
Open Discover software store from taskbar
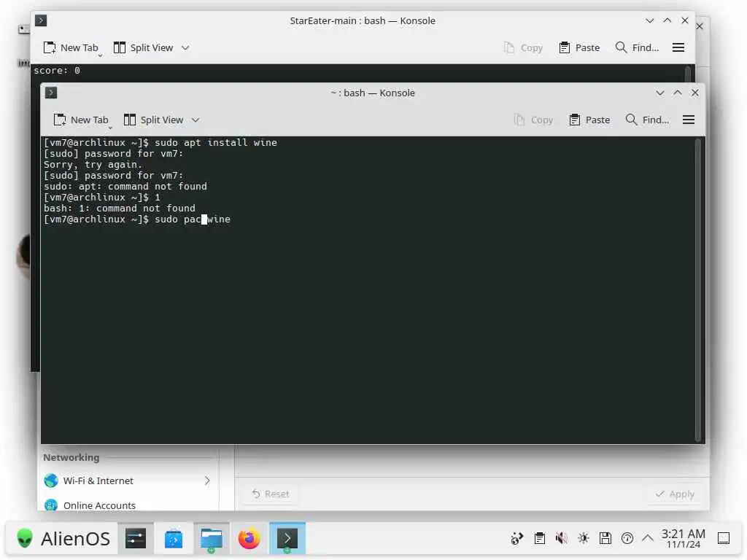click(x=174, y=539)
